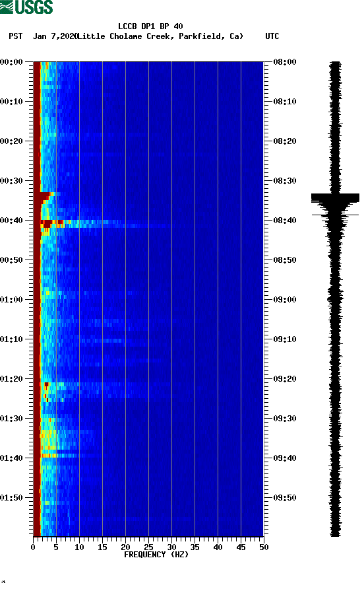
Task: Click the '30' frequency axis label
Action: (x=171, y=547)
